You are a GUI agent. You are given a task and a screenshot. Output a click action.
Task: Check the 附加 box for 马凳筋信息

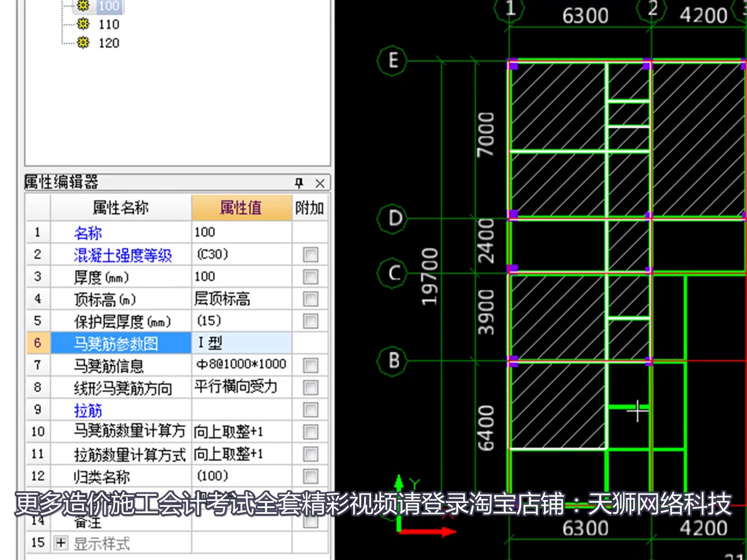pos(309,365)
